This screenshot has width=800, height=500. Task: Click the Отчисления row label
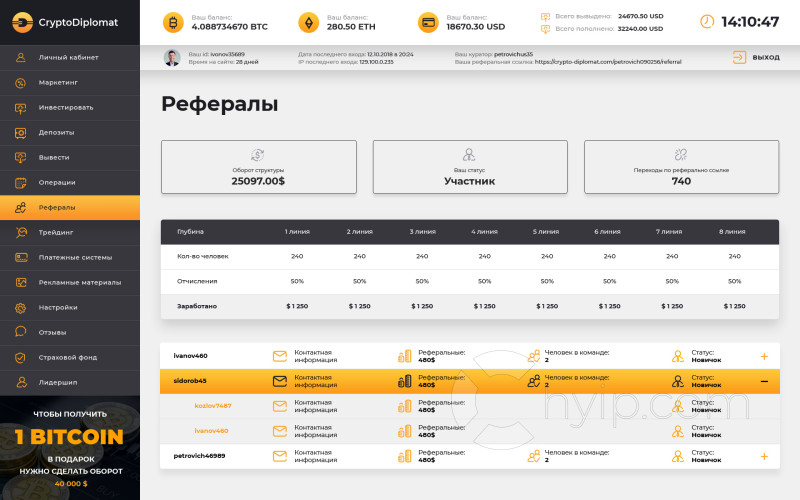[x=197, y=282]
